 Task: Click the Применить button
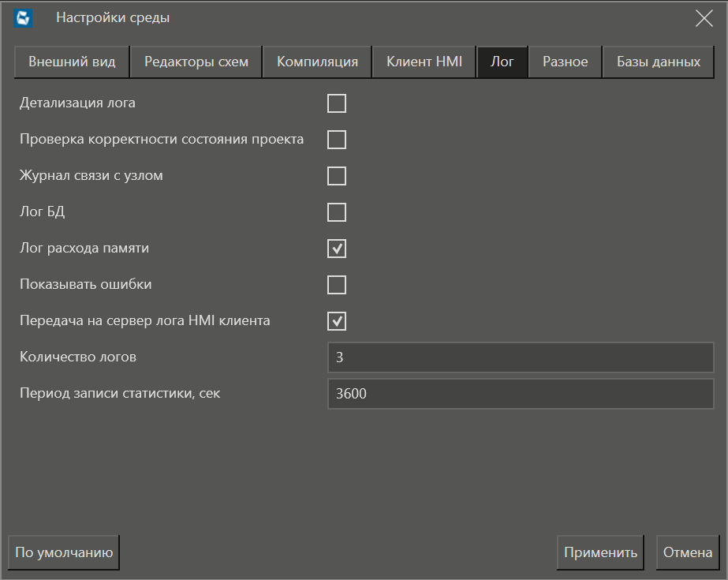tap(600, 552)
